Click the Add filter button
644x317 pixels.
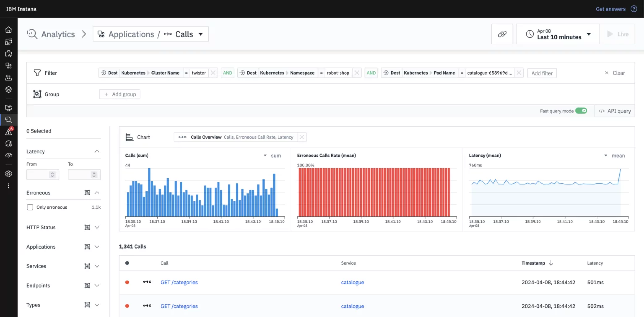542,73
